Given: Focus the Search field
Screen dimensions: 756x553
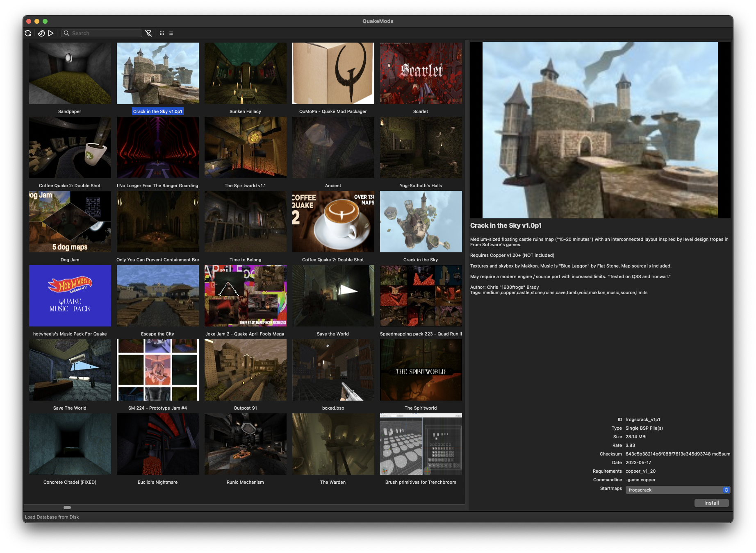Looking at the screenshot, I should [102, 33].
